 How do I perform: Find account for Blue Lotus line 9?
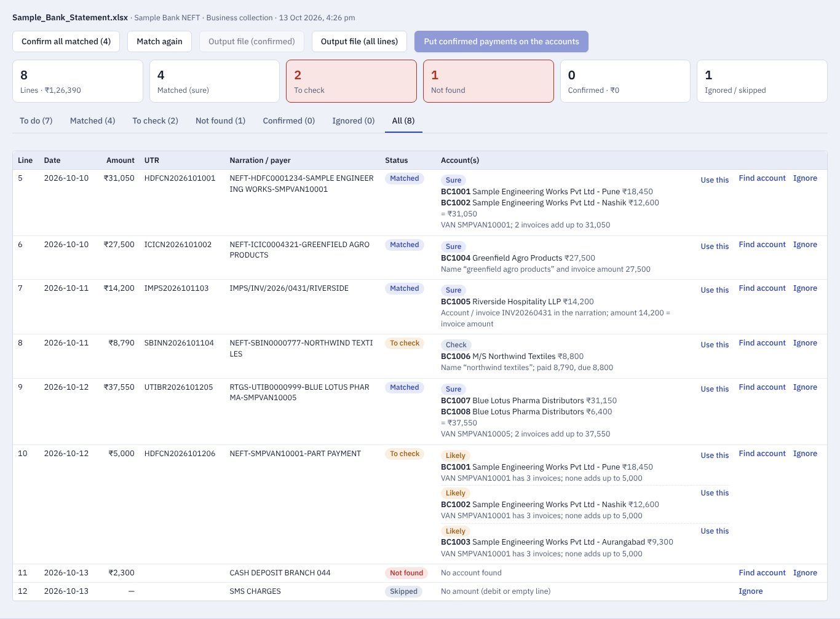(x=762, y=387)
